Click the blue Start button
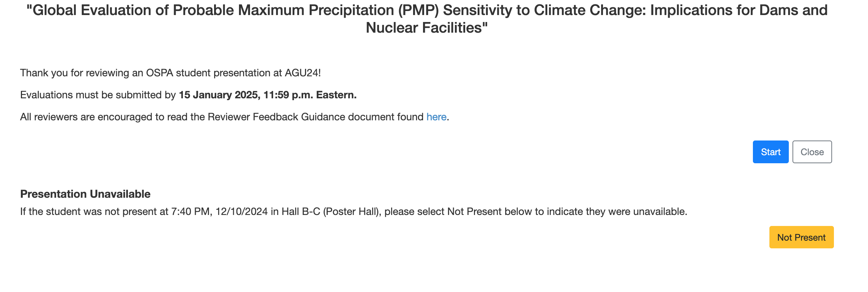The height and width of the screenshot is (292, 868). (770, 152)
